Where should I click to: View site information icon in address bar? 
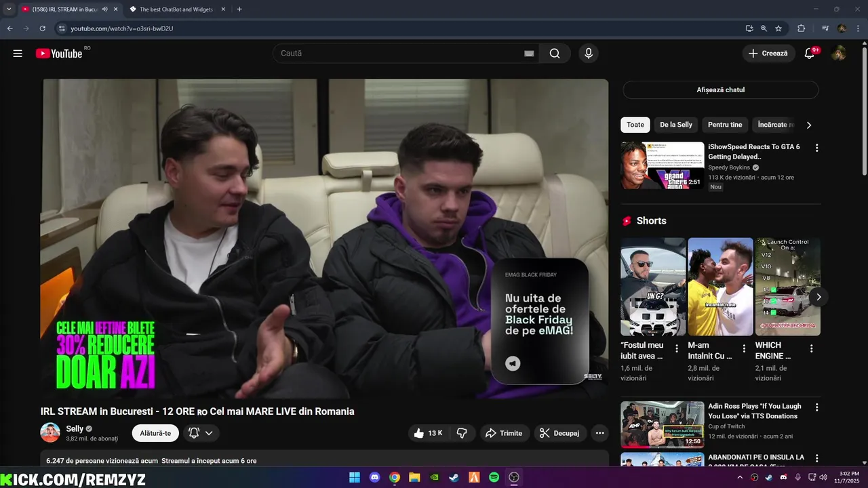(62, 28)
